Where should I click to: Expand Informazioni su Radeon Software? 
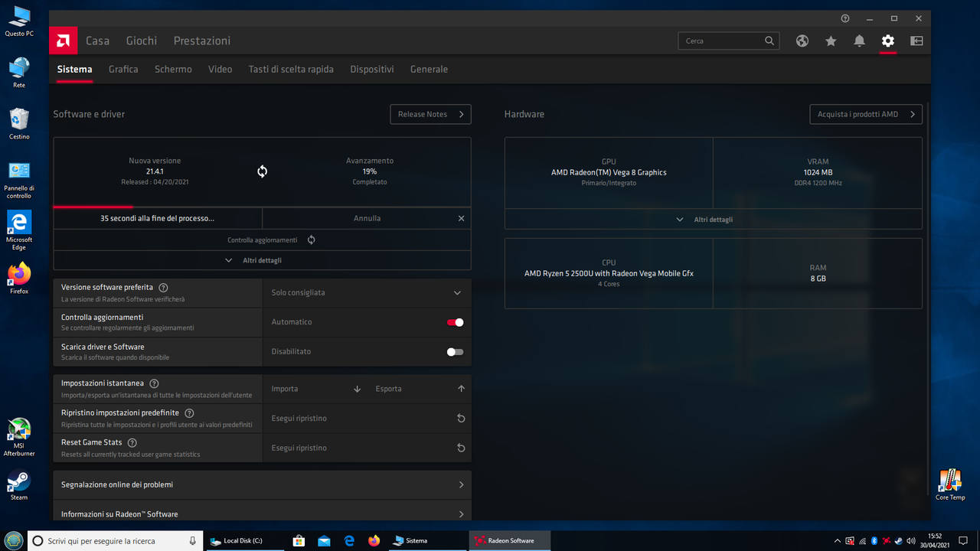pos(262,512)
